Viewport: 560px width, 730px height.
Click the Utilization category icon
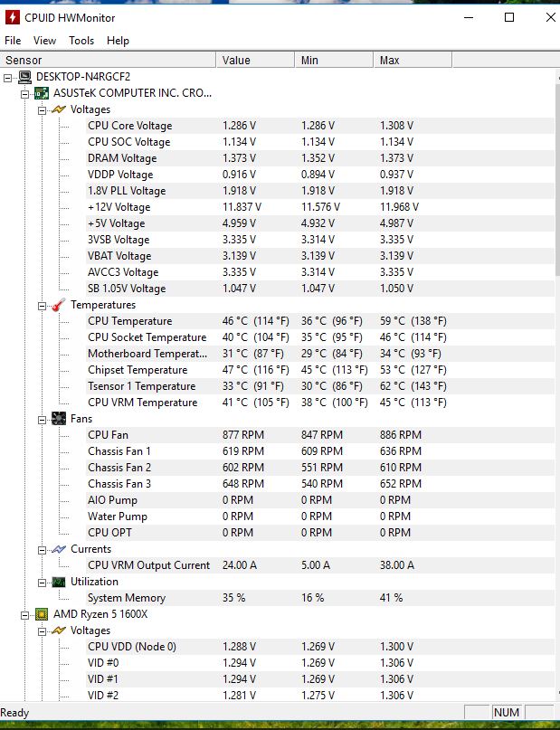click(x=57, y=582)
